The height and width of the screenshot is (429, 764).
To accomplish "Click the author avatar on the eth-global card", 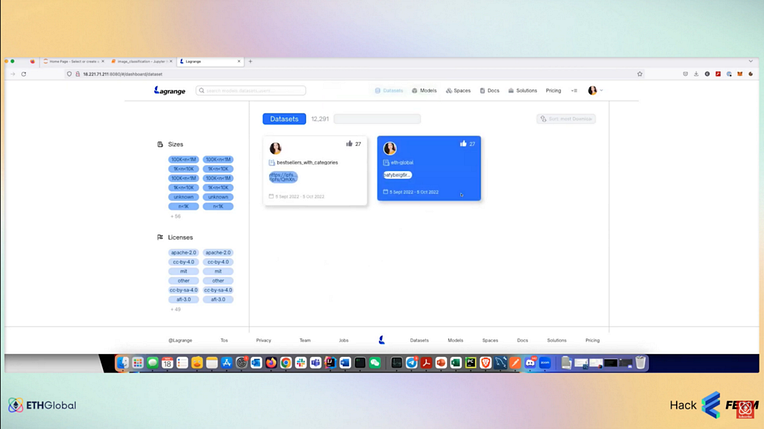I will click(390, 148).
